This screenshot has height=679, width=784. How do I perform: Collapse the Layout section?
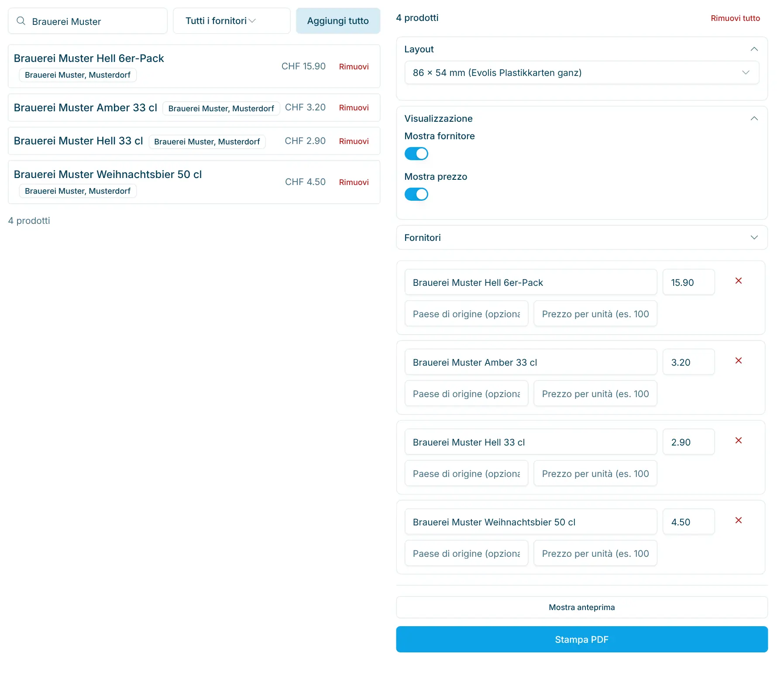(x=754, y=49)
